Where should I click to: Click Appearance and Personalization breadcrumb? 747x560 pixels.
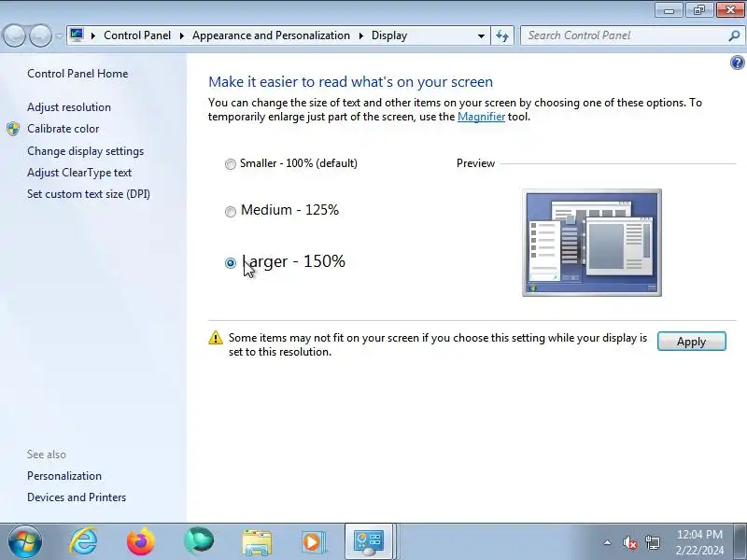coord(271,35)
